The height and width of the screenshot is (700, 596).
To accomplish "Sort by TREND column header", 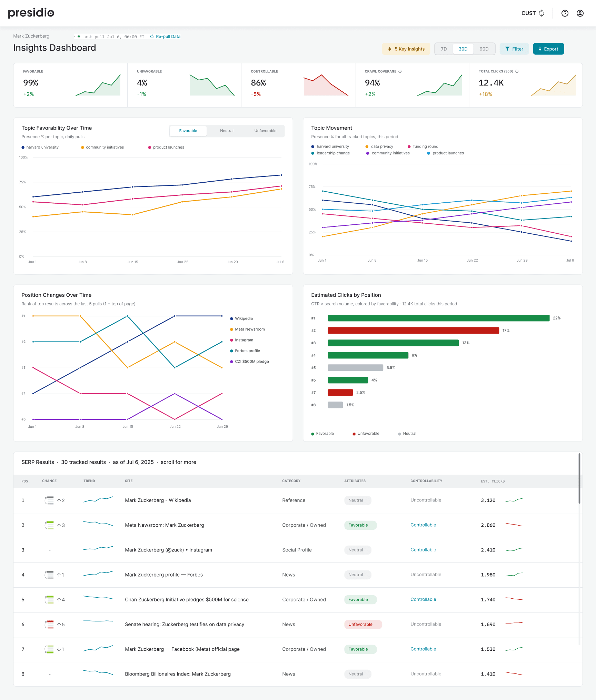I will [89, 481].
